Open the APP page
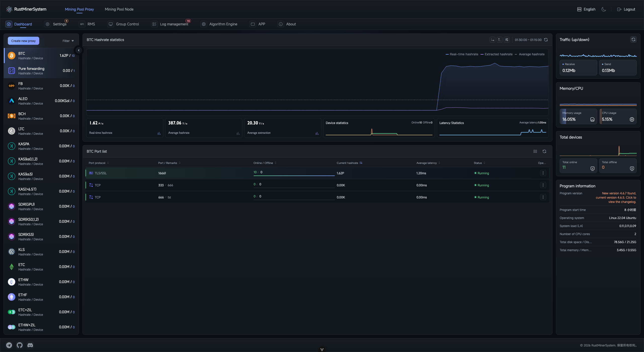Viewport: 644px width, 352px height. tap(258, 24)
